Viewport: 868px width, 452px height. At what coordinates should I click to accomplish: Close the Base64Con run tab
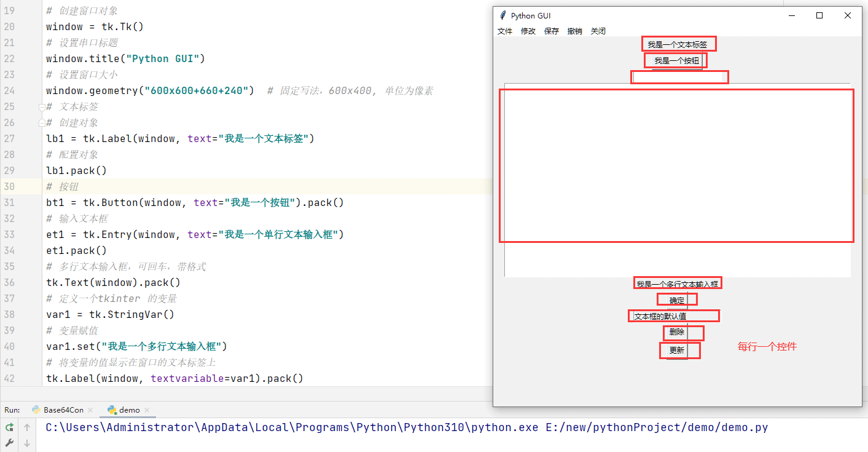pos(90,410)
